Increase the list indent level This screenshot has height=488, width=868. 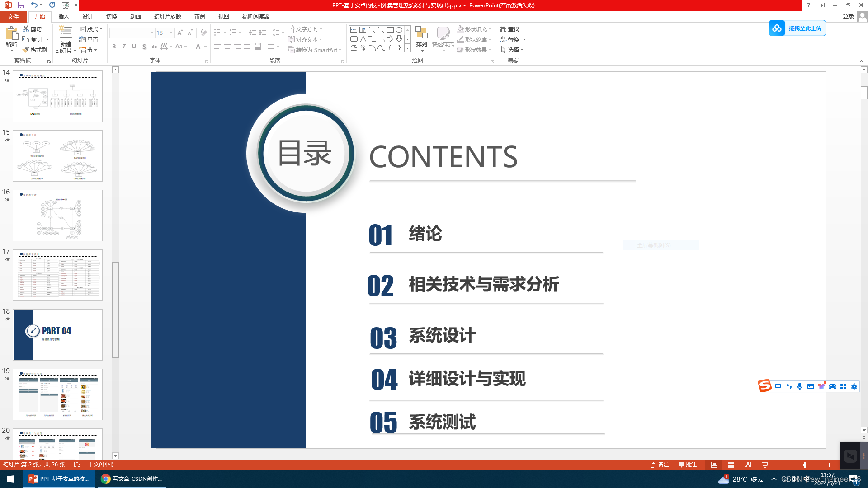pos(262,33)
